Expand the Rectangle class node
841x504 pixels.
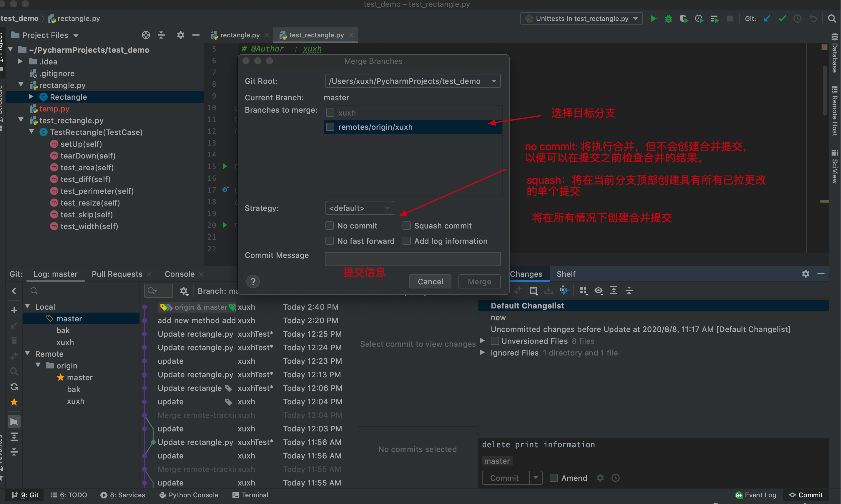31,97
